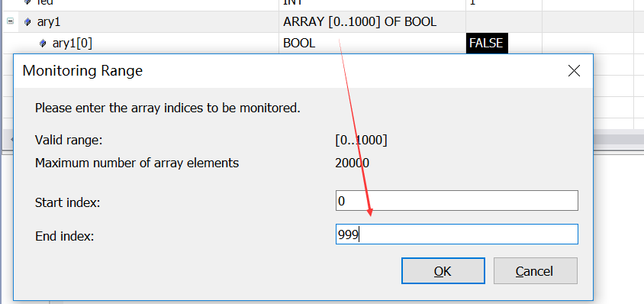Click the Valid range [0..1000] value
Screen dimensions: 644x304
(361, 141)
